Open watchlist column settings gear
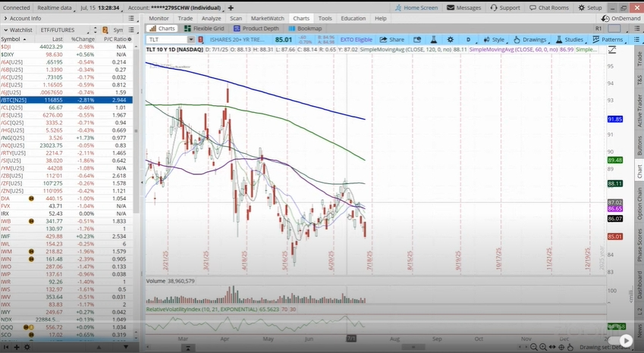This screenshot has width=644, height=353. tap(130, 39)
